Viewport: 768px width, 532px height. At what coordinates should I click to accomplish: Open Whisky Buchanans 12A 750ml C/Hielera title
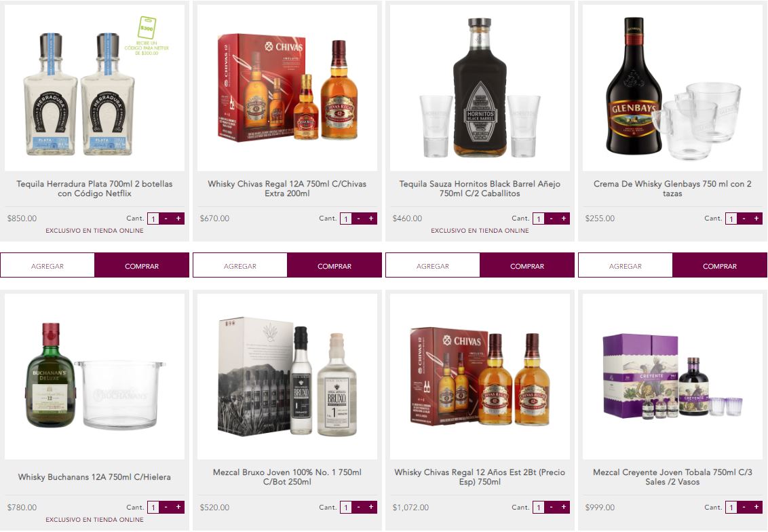tap(94, 477)
